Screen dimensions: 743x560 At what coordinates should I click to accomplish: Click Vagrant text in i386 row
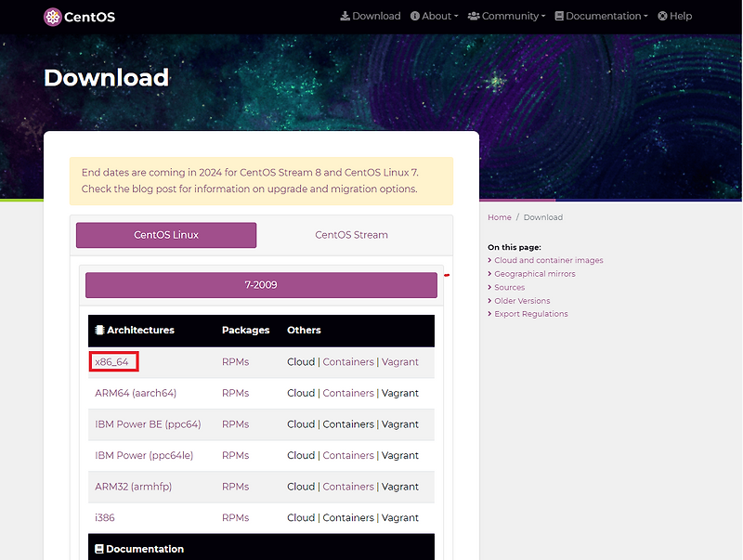tap(400, 518)
